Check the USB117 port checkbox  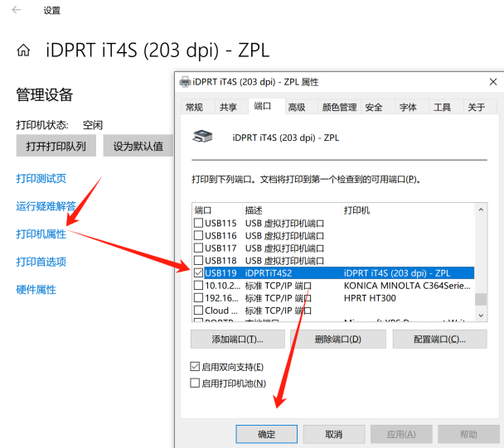199,248
